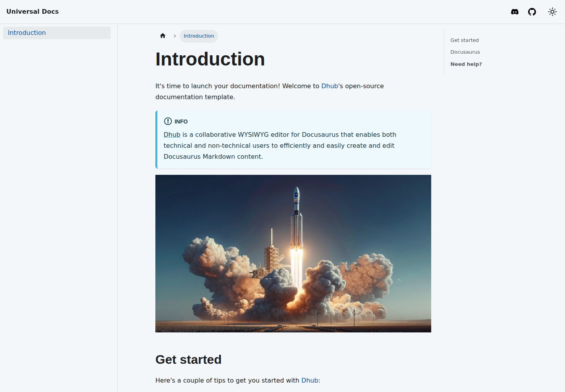Click the Get started section heading
The image size is (565, 392).
pos(188,359)
